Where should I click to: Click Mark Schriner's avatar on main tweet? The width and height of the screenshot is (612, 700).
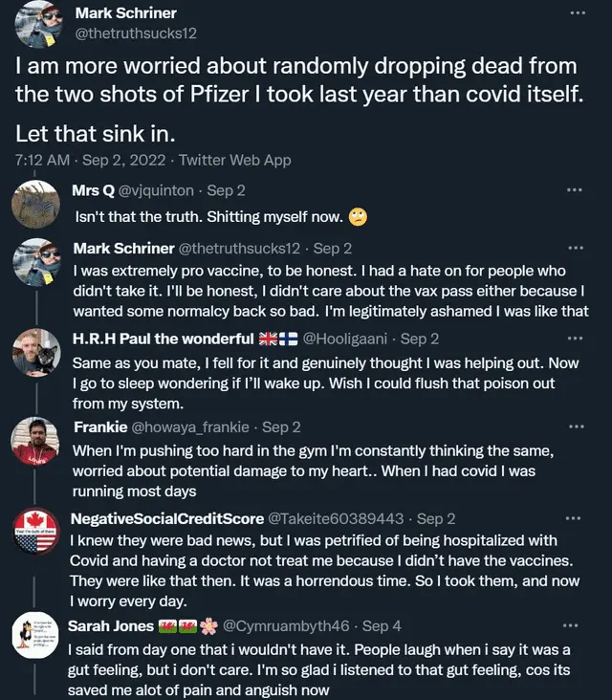point(40,24)
